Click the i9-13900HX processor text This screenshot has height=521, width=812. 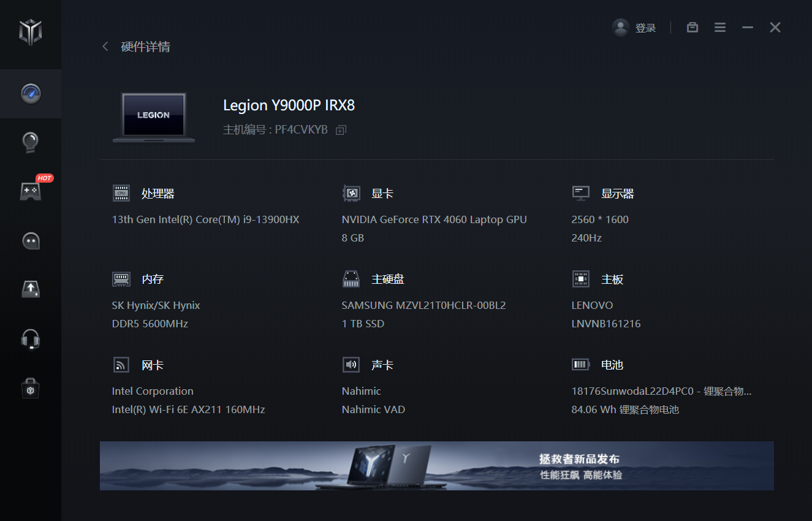pyautogui.click(x=205, y=219)
